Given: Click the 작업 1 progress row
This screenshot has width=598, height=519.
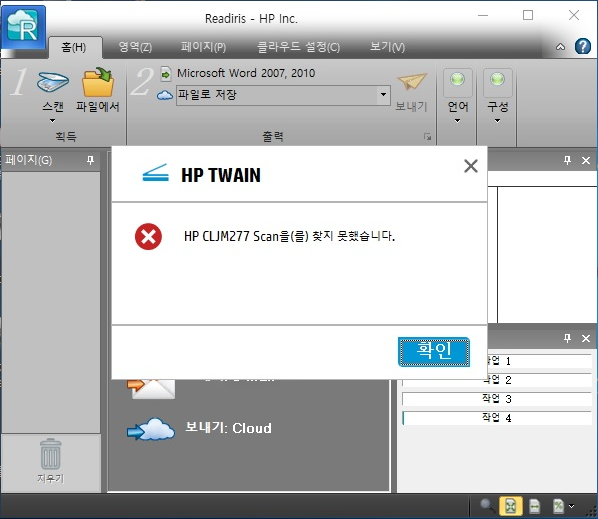Looking at the screenshot, I should point(539,361).
